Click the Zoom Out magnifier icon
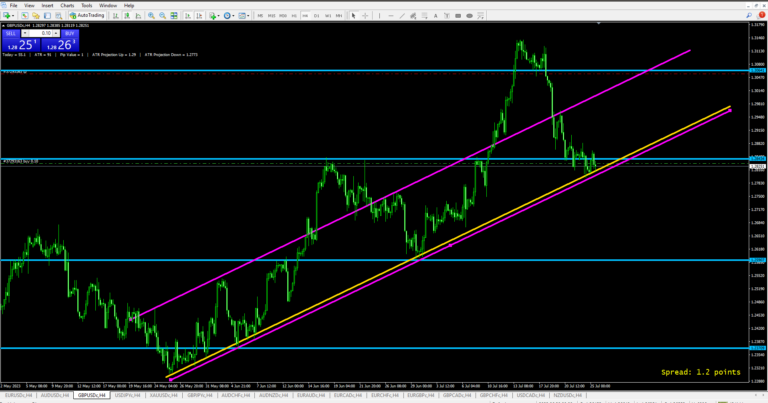Viewport: 768px width, 403px height. tap(162, 16)
